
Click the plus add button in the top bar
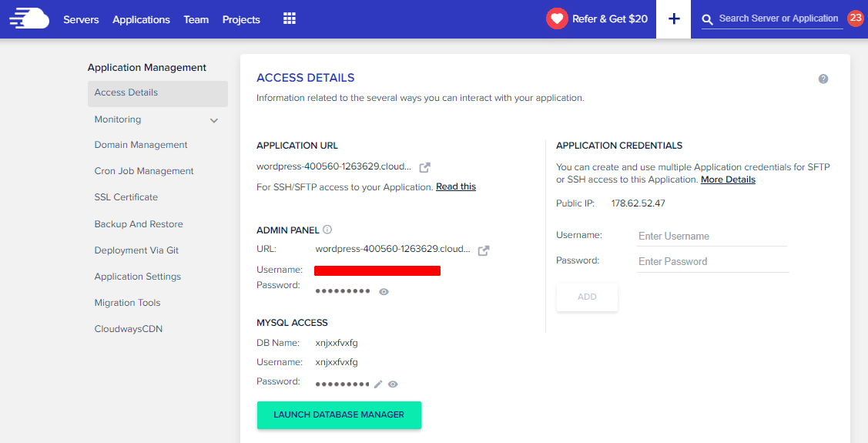click(674, 18)
